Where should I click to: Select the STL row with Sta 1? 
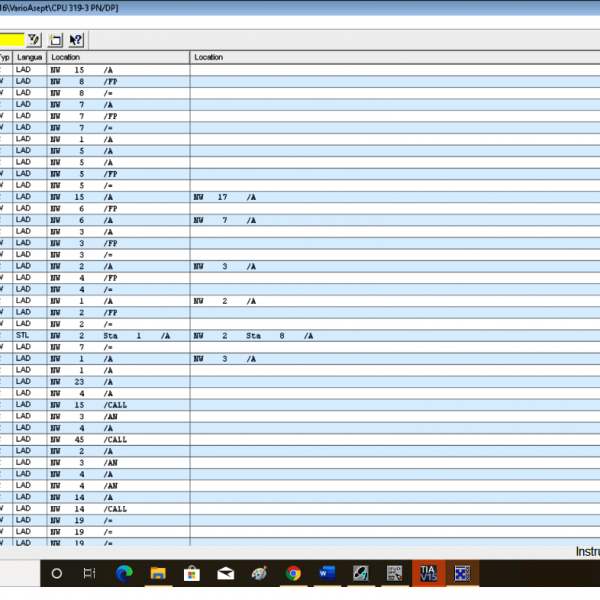[x=300, y=336]
